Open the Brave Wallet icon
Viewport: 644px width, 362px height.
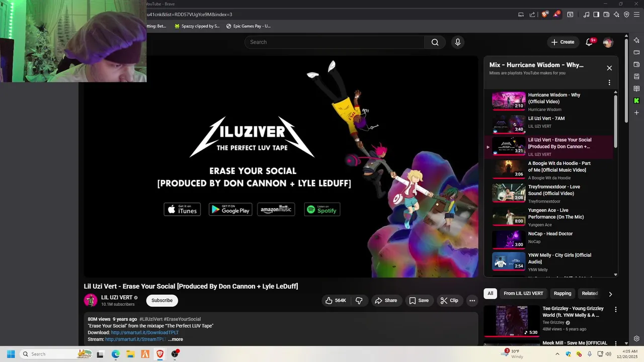click(x=606, y=15)
